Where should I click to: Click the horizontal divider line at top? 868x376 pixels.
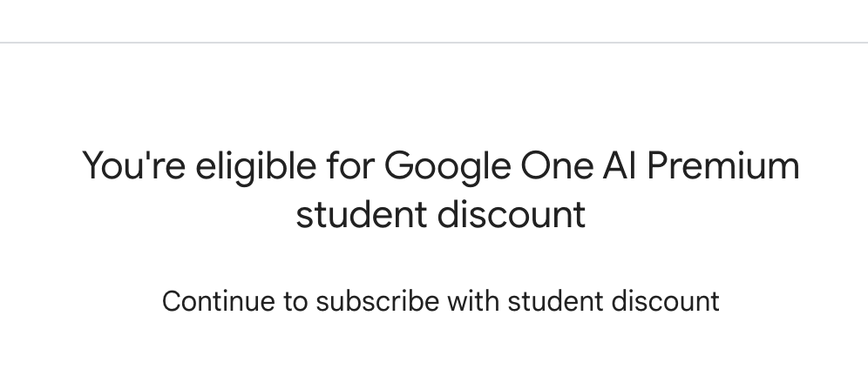pyautogui.click(x=434, y=42)
